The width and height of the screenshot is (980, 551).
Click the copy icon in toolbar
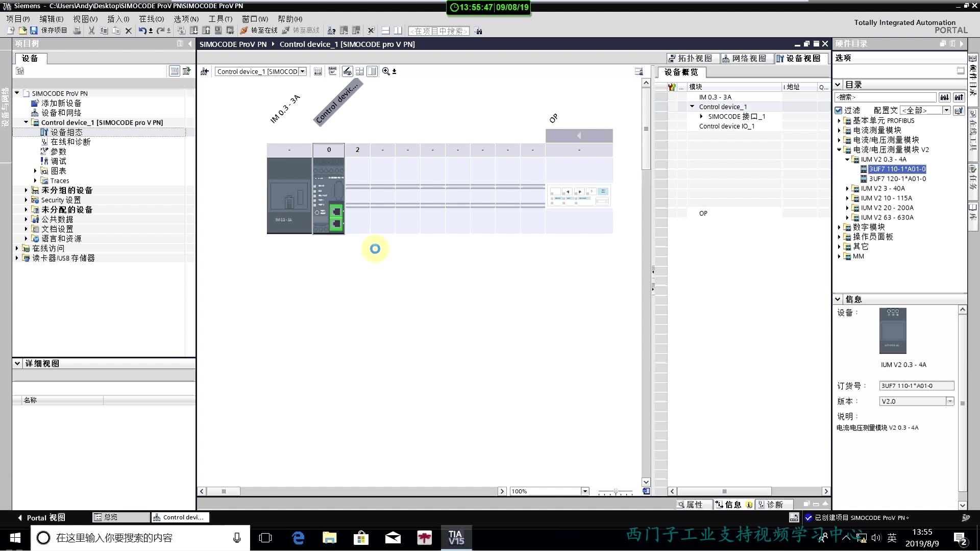click(x=104, y=31)
